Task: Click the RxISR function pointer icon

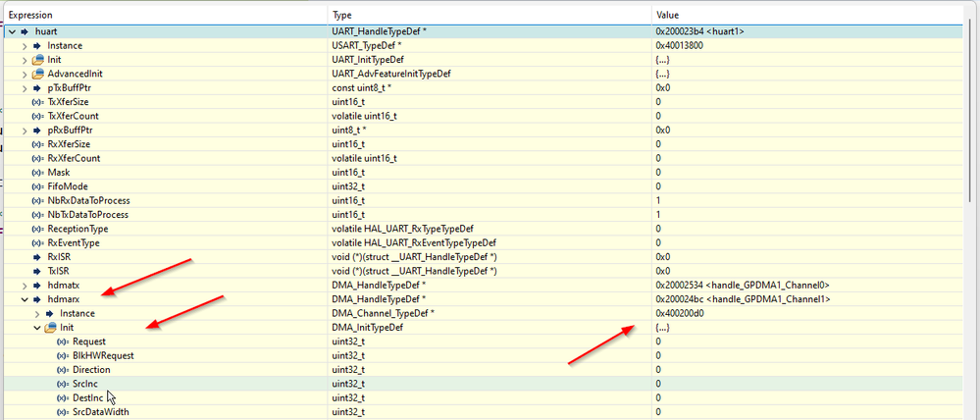Action: (37, 257)
